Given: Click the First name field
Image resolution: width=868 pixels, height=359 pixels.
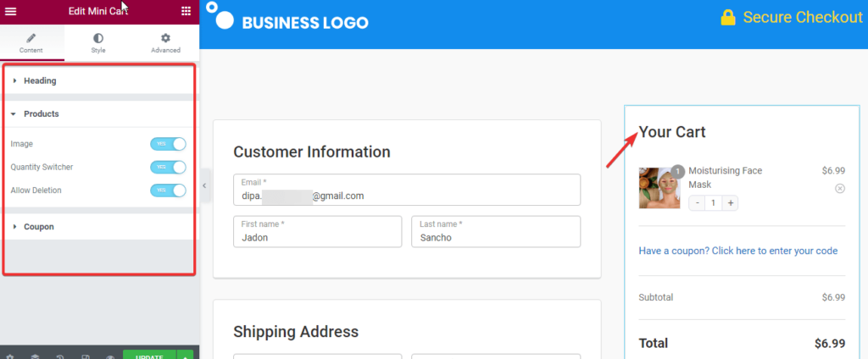Looking at the screenshot, I should [318, 232].
